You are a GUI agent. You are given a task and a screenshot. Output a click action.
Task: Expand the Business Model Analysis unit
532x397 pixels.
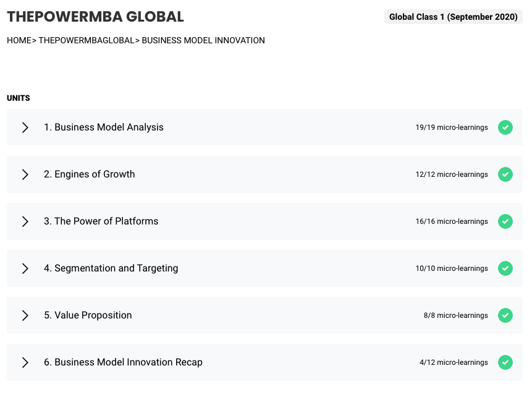pyautogui.click(x=25, y=127)
